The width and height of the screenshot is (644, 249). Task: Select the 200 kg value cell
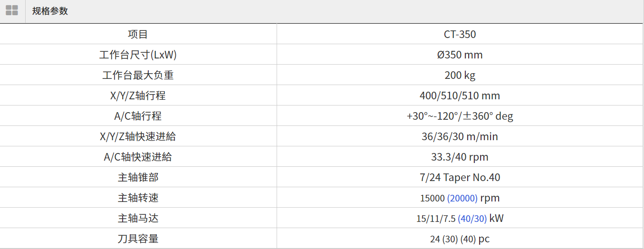point(460,75)
